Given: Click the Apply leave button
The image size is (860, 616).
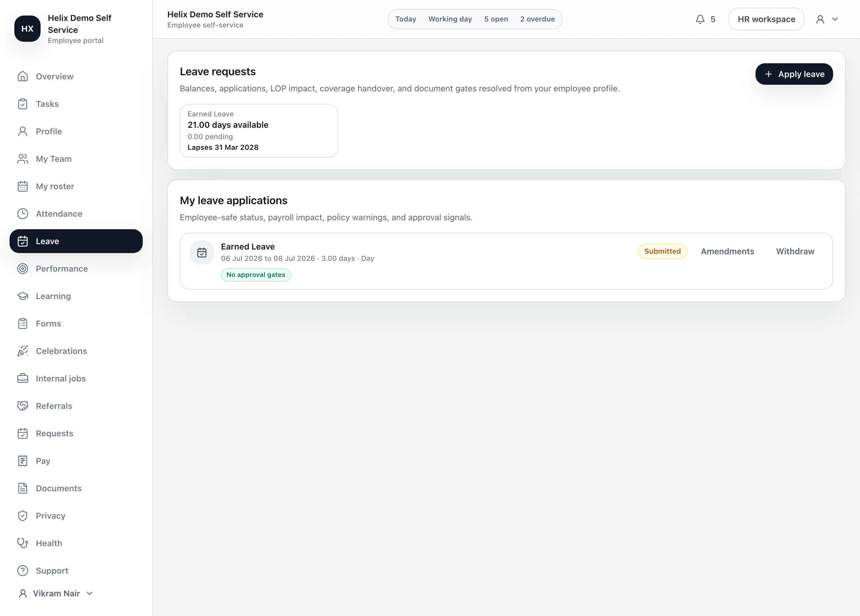Looking at the screenshot, I should 794,74.
